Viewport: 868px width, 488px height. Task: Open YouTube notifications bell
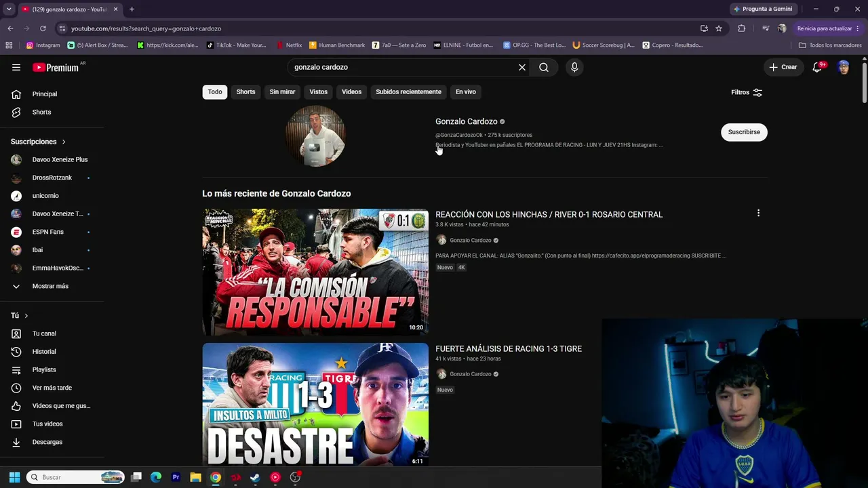click(817, 67)
